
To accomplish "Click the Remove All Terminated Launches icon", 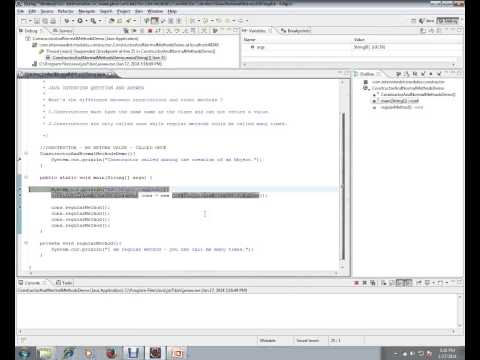I will (126, 31).
